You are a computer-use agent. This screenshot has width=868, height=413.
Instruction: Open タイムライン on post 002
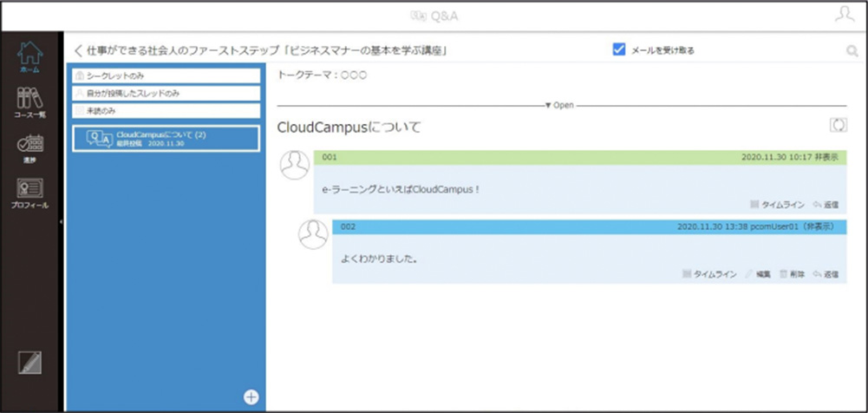[x=709, y=274]
